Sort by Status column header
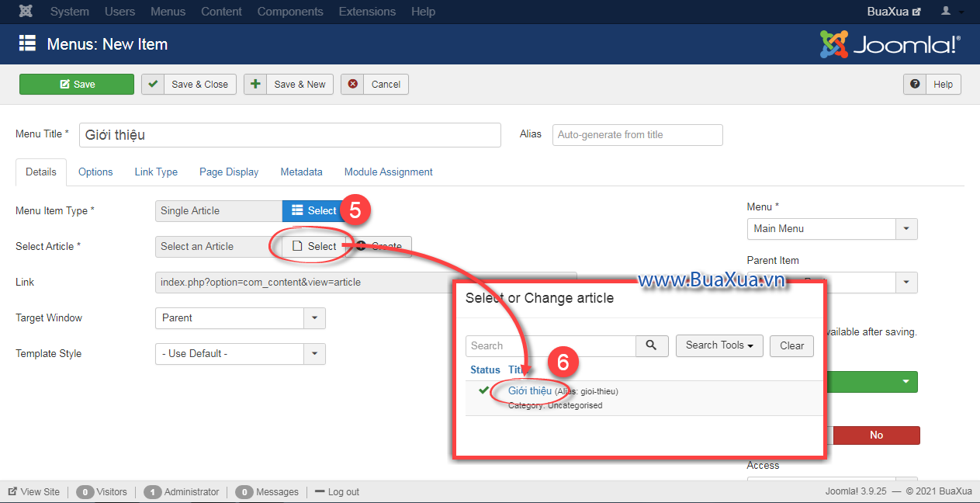 click(485, 369)
